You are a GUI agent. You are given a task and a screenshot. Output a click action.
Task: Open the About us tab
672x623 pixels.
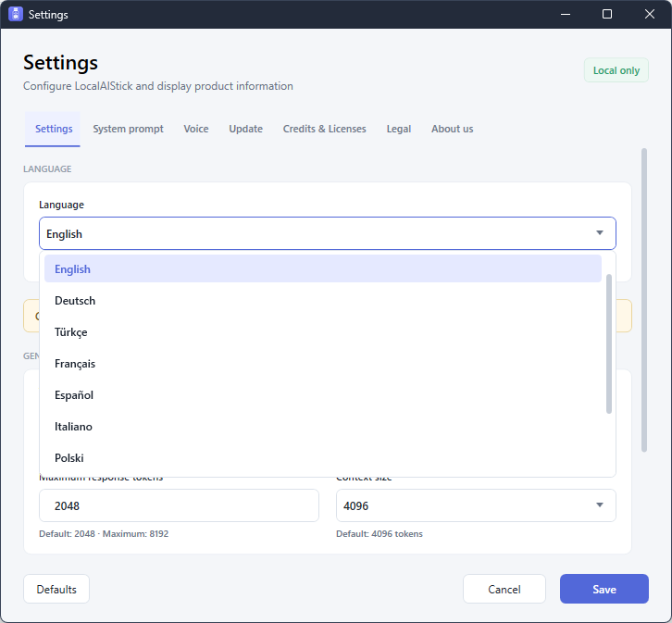(x=452, y=129)
